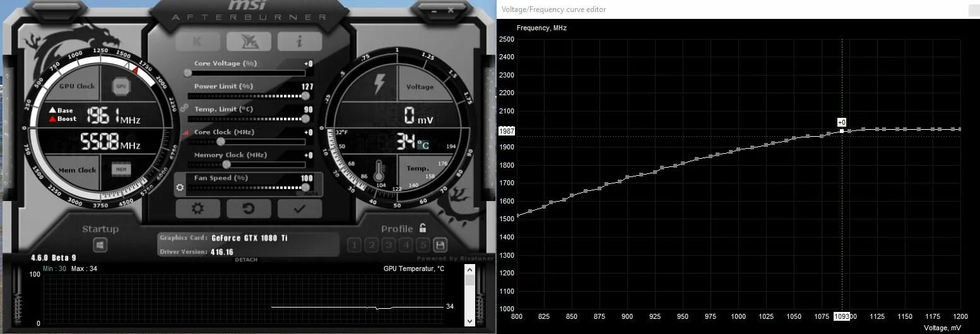980x334 pixels.
Task: Open Afterburner settings gear button
Action: (198, 209)
